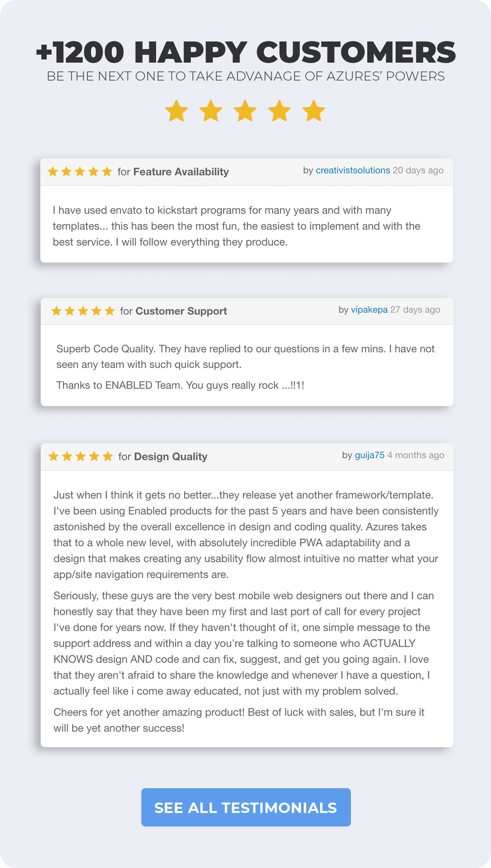Open the creativistsolutions reviewer profile link
This screenshot has height=868, width=491.
(x=352, y=170)
